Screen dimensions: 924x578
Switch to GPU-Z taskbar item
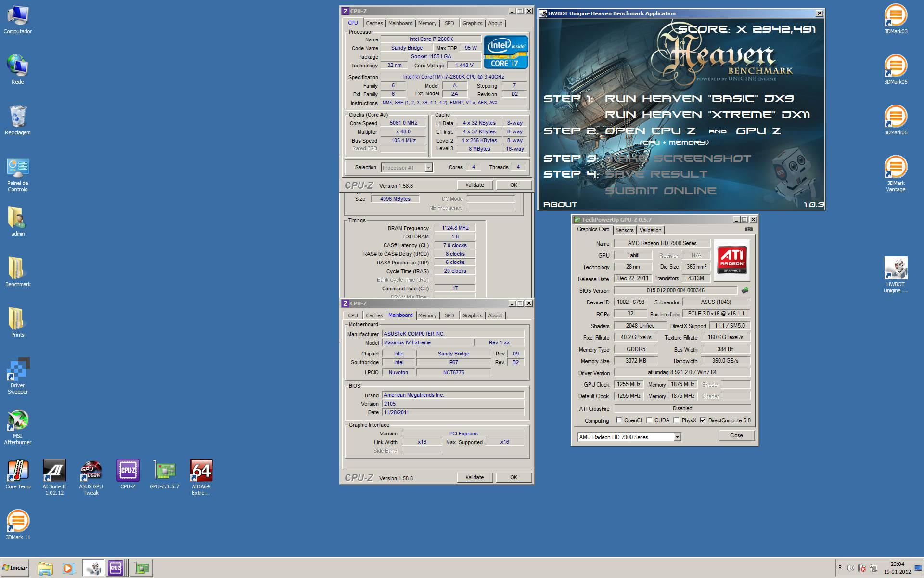point(141,568)
